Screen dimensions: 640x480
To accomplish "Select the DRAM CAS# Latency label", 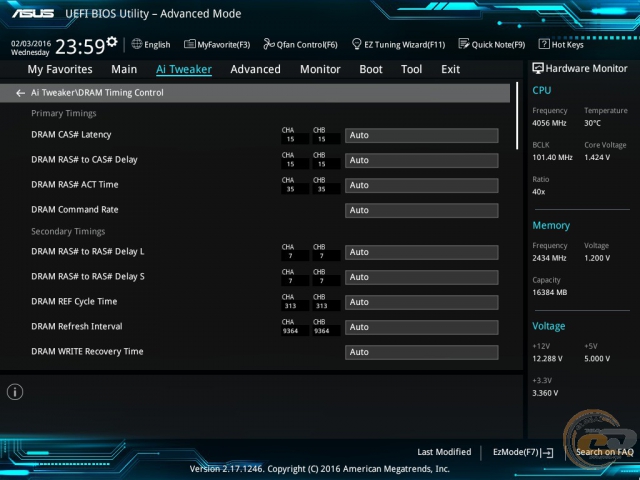I will tap(71, 135).
